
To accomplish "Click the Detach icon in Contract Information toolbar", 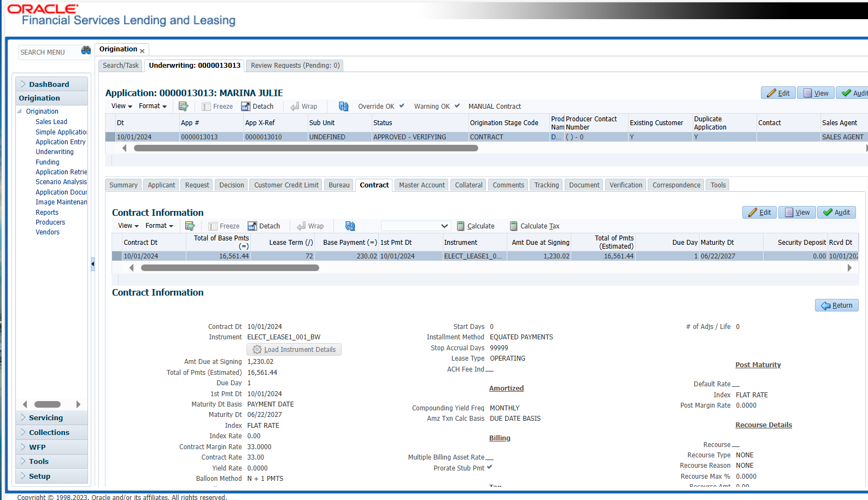I will coord(252,226).
